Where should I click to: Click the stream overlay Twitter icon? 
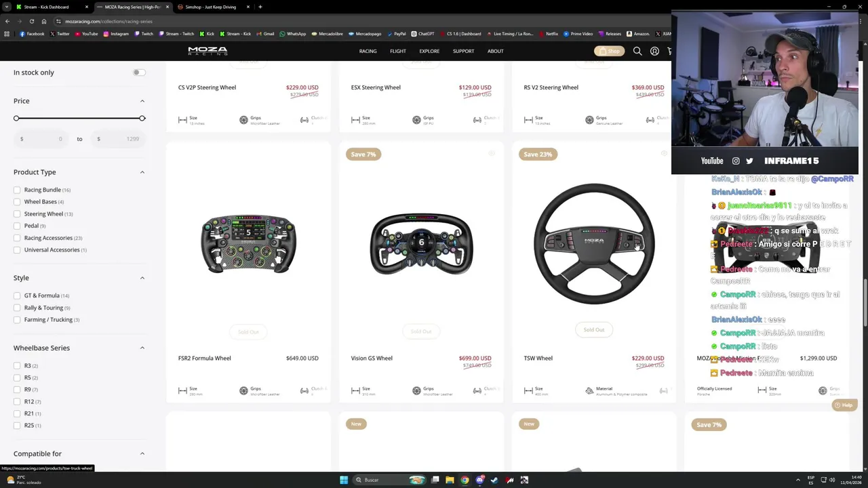click(x=749, y=161)
